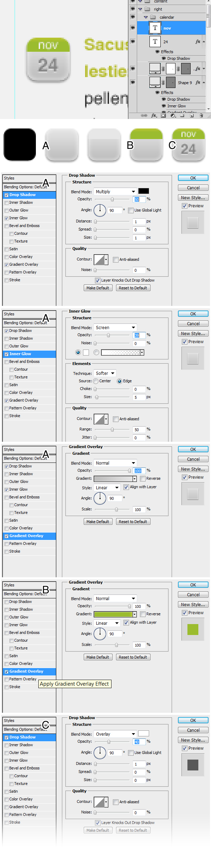Toggle visibility of the right group
Screen dimensions: 211x868
[x=133, y=8]
